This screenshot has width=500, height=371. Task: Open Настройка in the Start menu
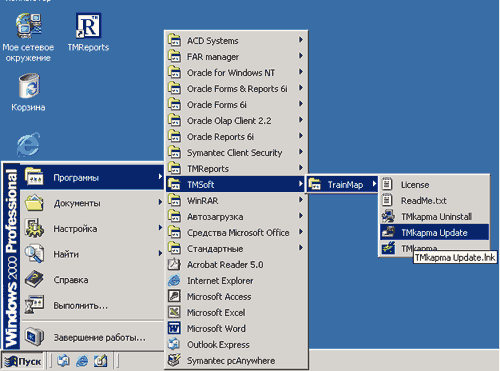[92, 229]
